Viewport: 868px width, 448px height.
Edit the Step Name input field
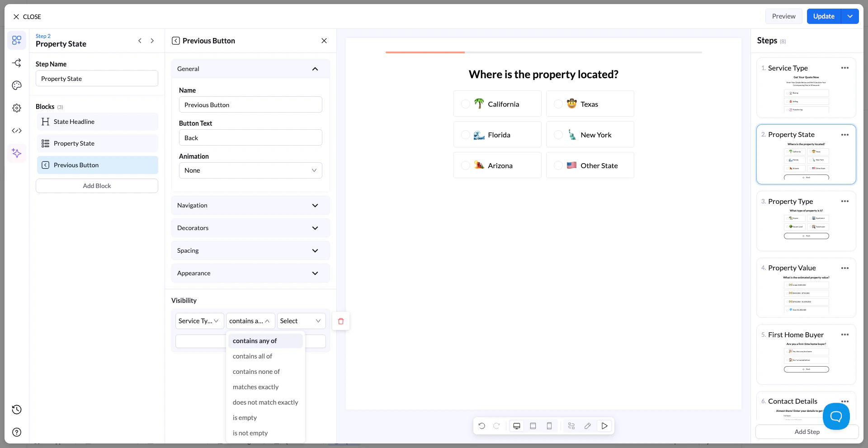[x=97, y=78]
